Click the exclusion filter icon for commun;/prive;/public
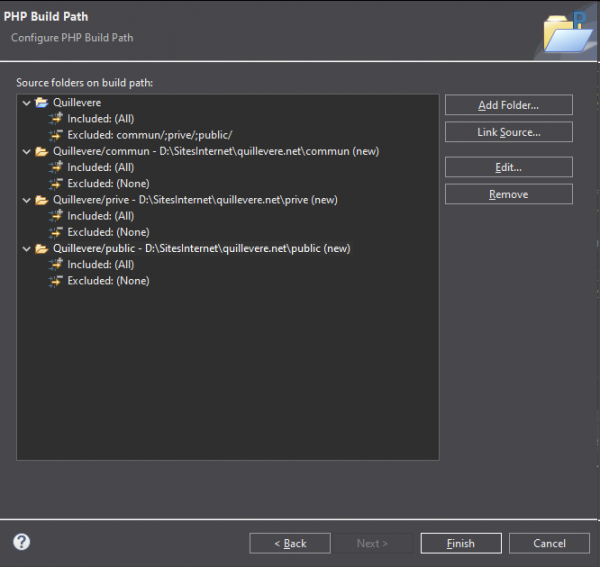 pos(56,135)
